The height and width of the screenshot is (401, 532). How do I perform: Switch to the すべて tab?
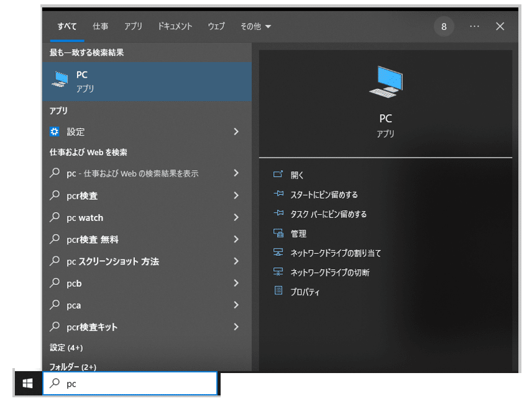(x=67, y=26)
